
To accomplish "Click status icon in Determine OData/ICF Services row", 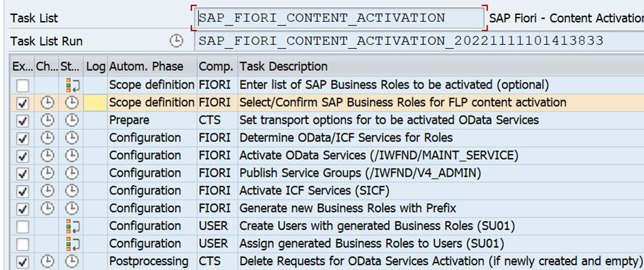I will (72, 137).
